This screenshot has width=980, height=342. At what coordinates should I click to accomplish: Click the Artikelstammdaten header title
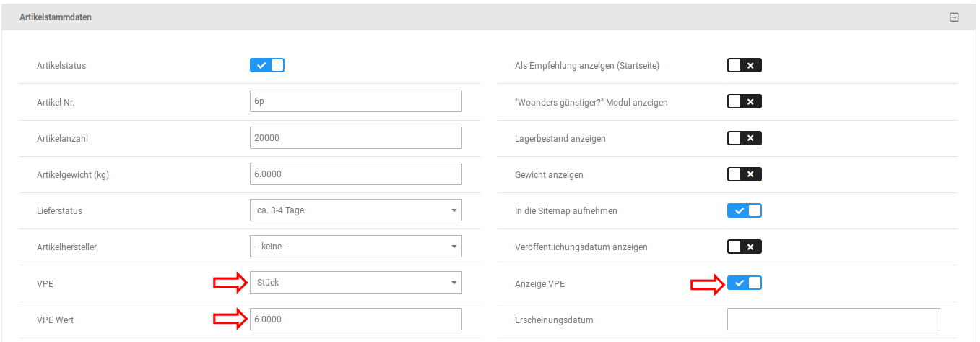click(56, 17)
